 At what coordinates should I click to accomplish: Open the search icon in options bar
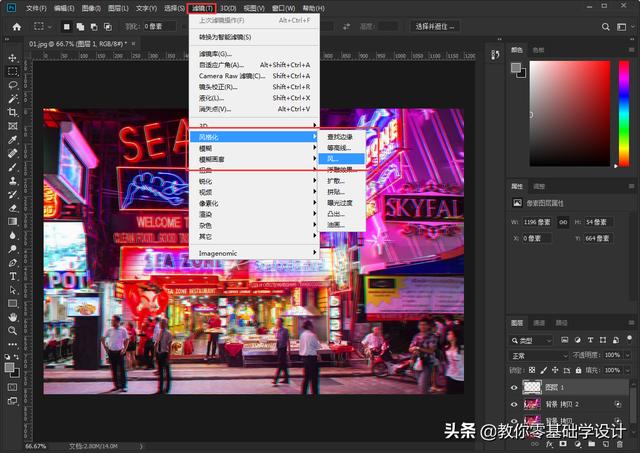click(x=606, y=27)
